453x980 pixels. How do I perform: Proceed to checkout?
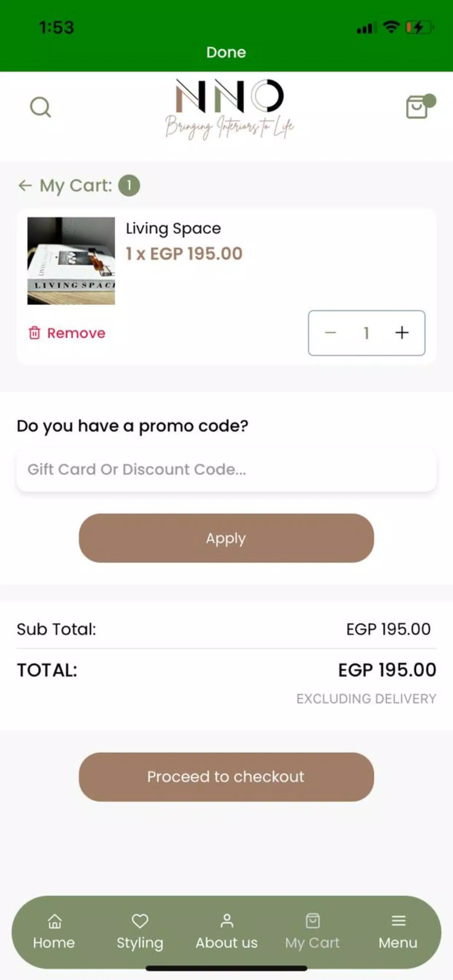226,777
